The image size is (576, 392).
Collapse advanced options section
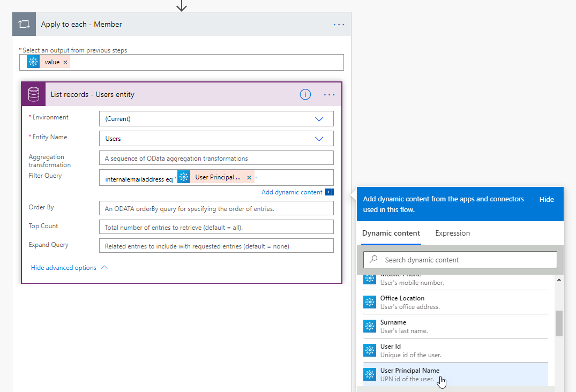(69, 268)
